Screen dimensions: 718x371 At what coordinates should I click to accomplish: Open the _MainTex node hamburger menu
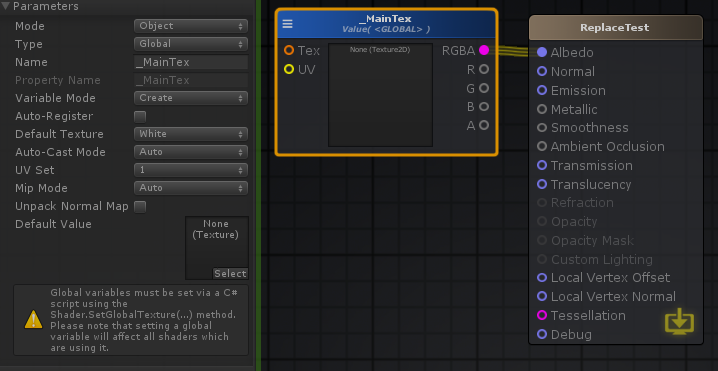(288, 24)
